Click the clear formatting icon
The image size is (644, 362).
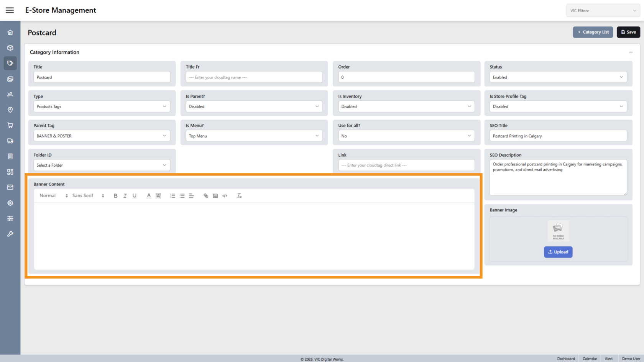click(239, 196)
